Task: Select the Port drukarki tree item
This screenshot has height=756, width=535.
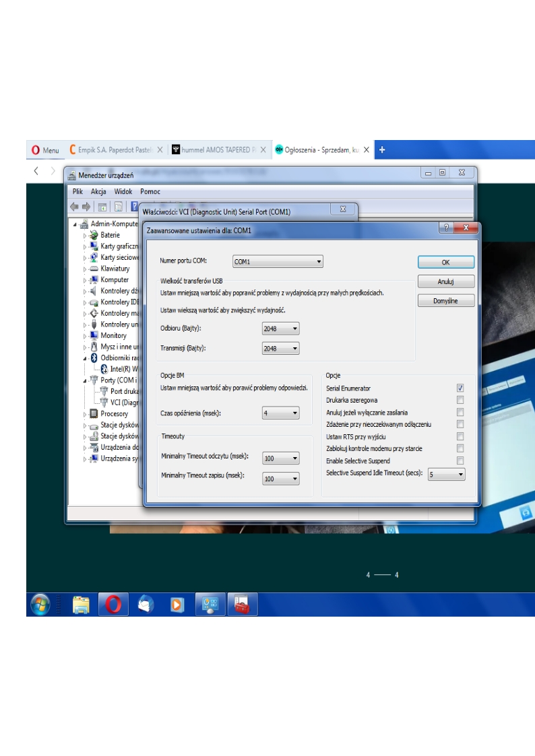Action: point(124,391)
